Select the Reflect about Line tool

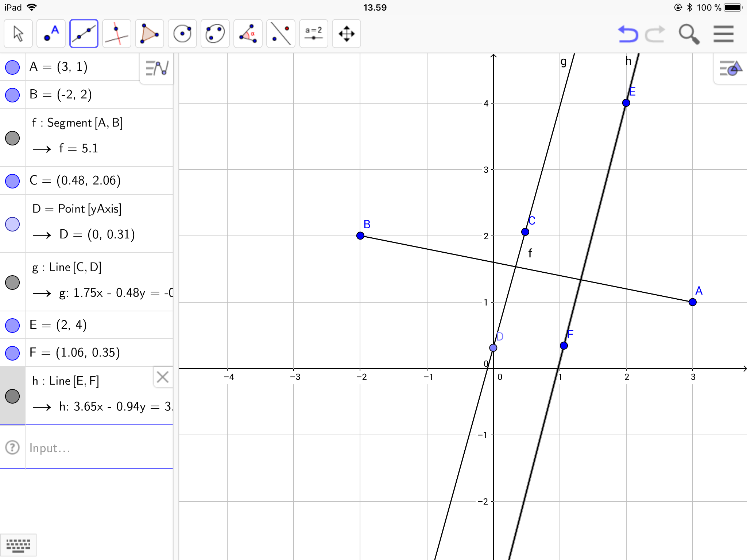tap(280, 34)
